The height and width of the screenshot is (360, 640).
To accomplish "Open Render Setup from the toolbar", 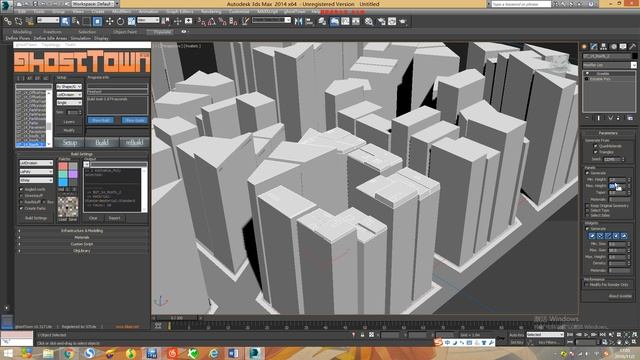I will click(x=382, y=21).
